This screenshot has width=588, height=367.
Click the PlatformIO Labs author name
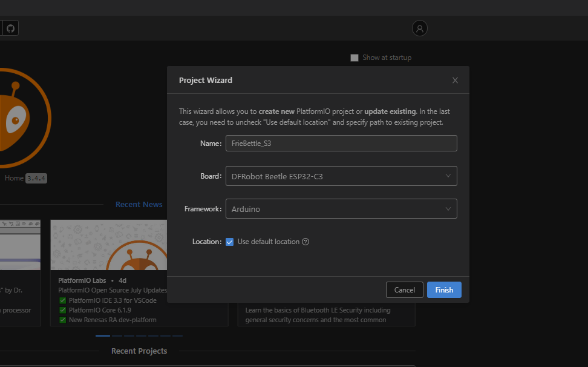pyautogui.click(x=82, y=280)
